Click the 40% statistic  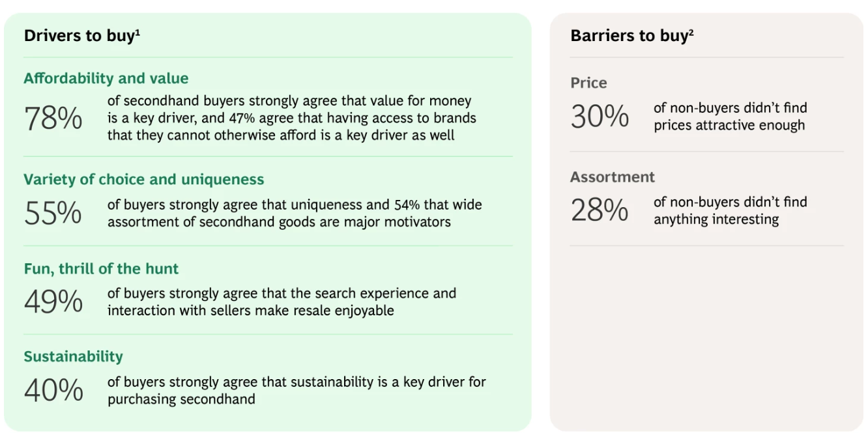tap(53, 390)
